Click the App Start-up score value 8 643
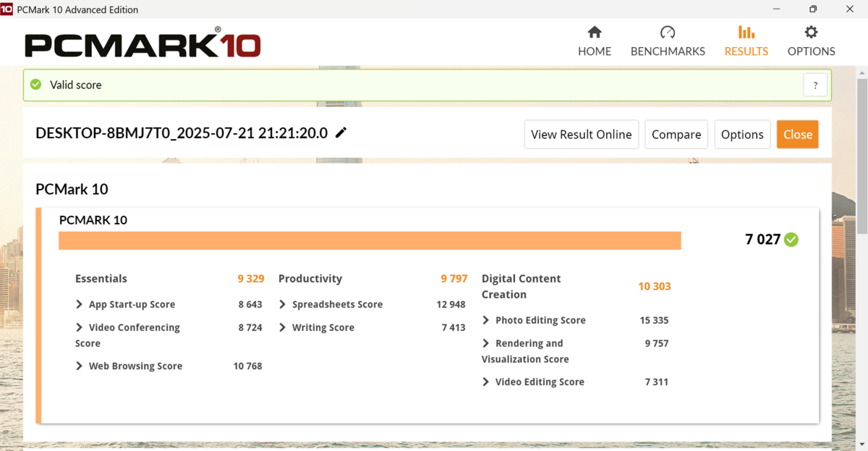Screen dimensions: 868x451 pyautogui.click(x=250, y=305)
